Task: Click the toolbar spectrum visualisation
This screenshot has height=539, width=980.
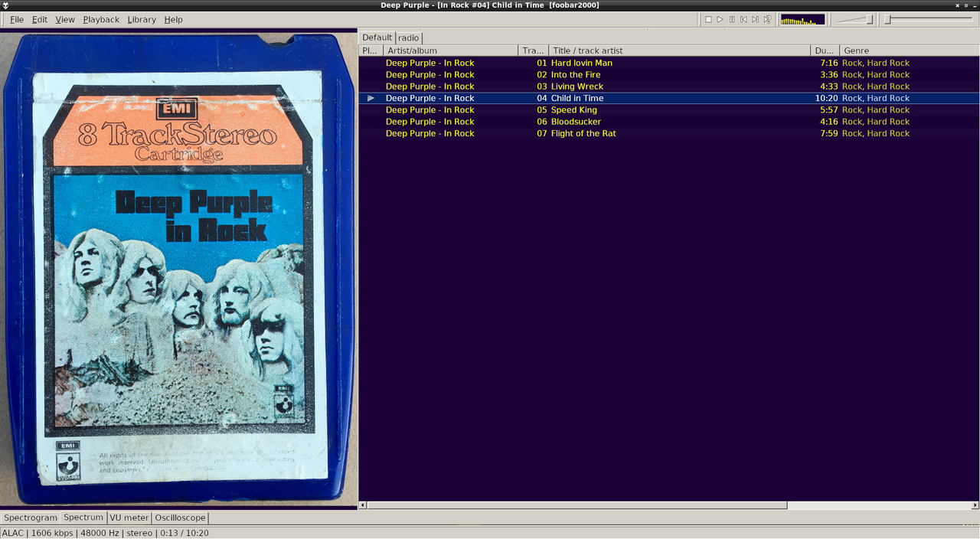Action: coord(802,19)
